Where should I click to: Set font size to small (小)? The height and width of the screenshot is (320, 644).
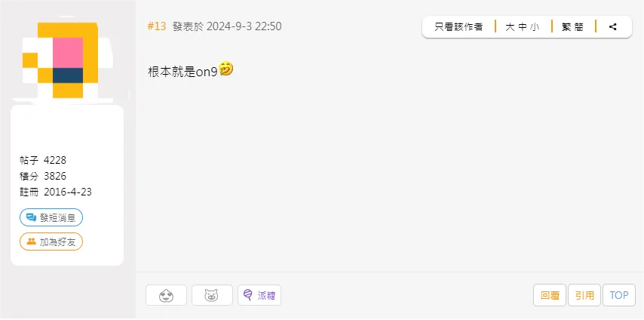pos(535,27)
